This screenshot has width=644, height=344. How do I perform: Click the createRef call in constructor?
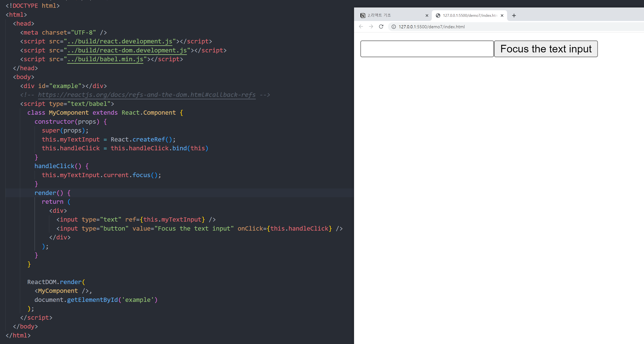[x=149, y=139]
